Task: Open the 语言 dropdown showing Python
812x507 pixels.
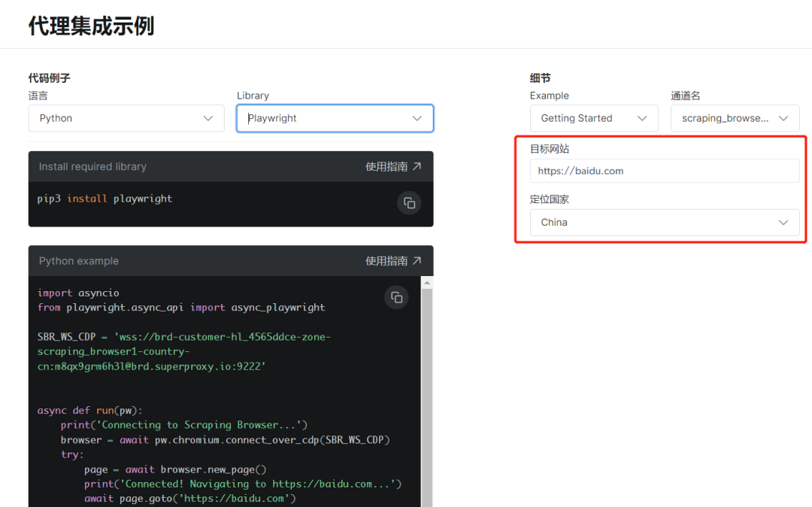Action: tap(126, 118)
